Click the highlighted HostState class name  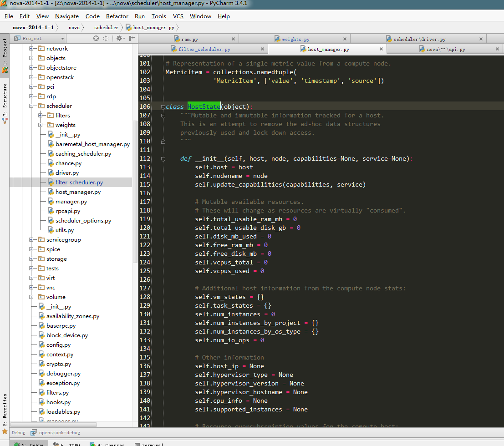[204, 106]
